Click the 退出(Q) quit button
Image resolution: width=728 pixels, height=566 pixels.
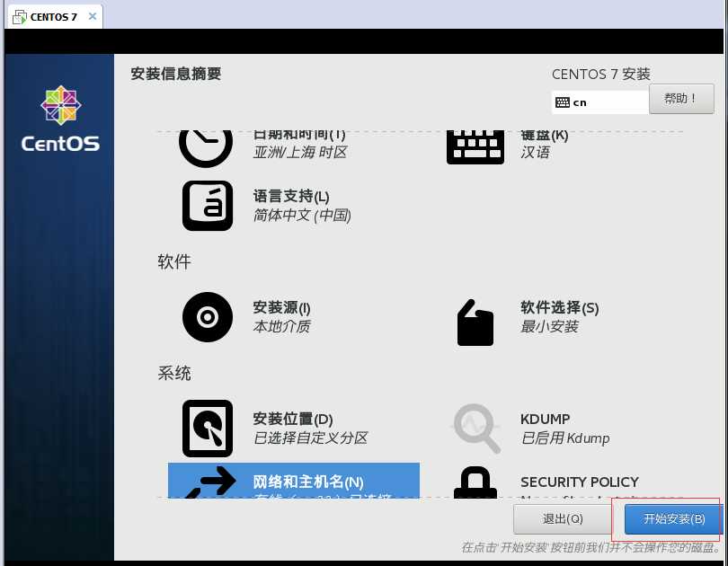point(563,518)
